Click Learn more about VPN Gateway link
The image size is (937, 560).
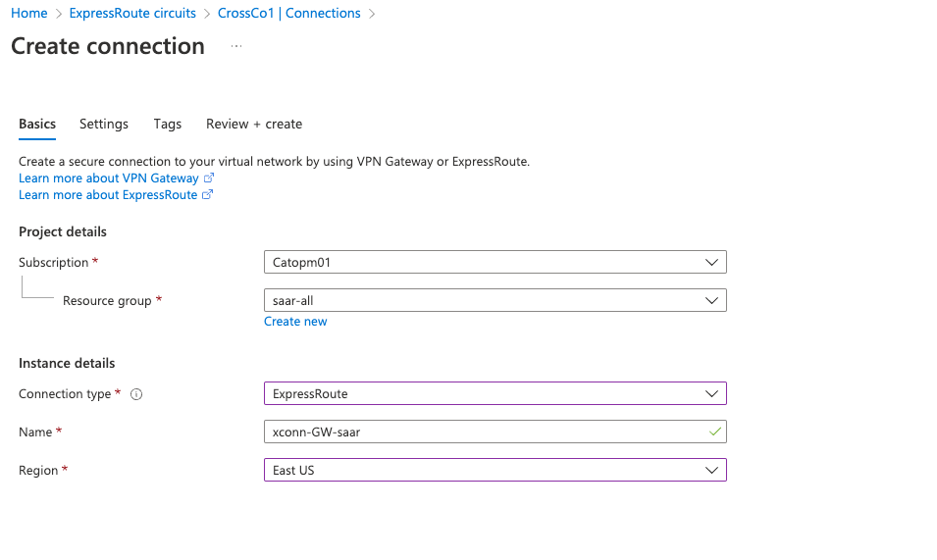point(109,178)
